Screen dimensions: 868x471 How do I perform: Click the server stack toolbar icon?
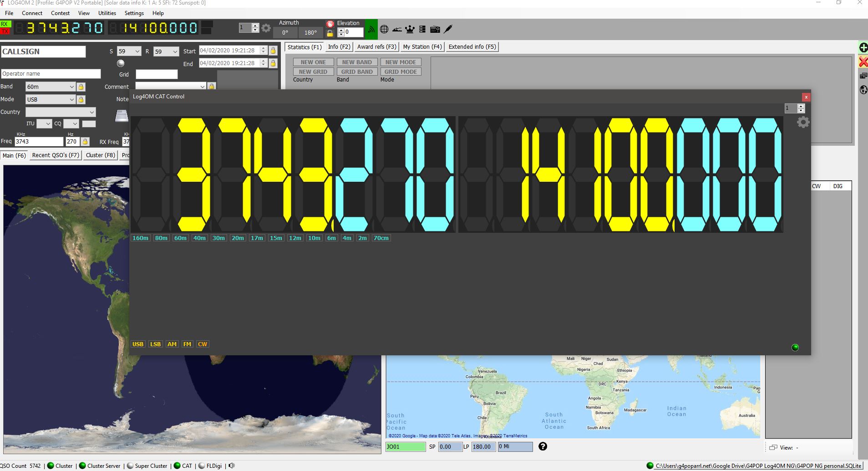click(422, 30)
